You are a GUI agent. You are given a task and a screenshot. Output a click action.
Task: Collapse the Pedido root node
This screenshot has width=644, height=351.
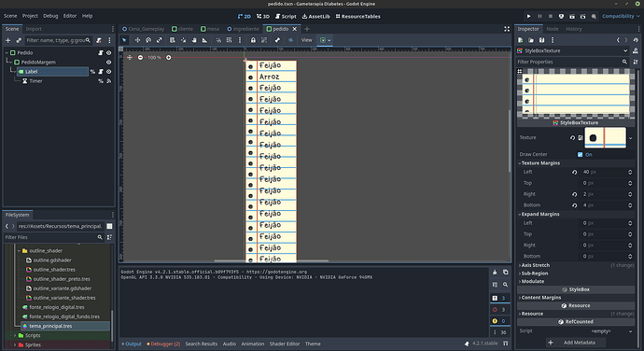pos(7,52)
